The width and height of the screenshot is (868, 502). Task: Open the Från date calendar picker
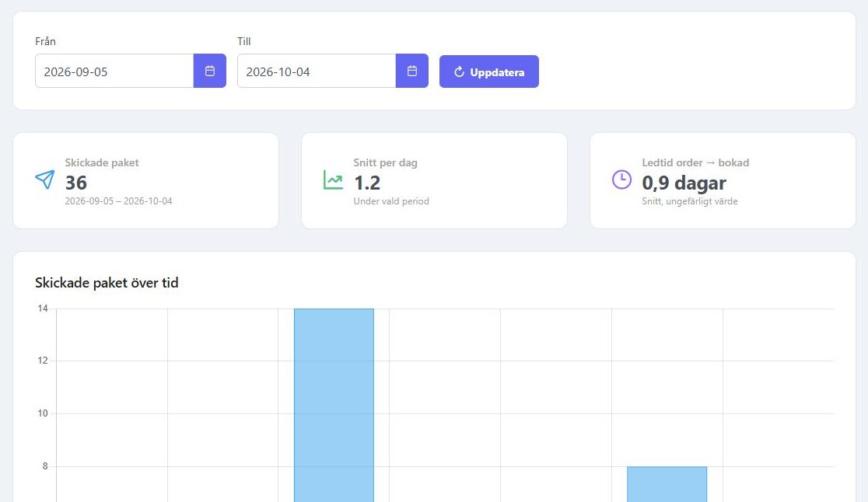[210, 71]
